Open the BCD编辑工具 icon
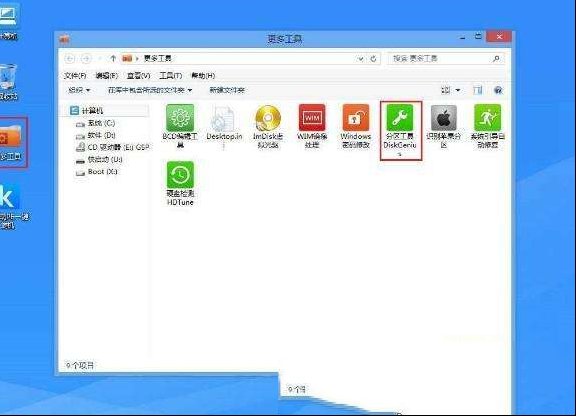This screenshot has height=416, width=576. (180, 126)
